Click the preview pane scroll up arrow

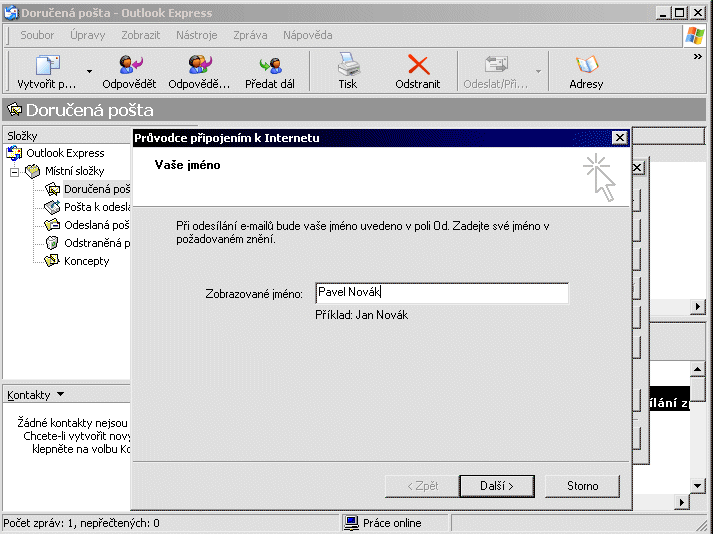(x=697, y=369)
